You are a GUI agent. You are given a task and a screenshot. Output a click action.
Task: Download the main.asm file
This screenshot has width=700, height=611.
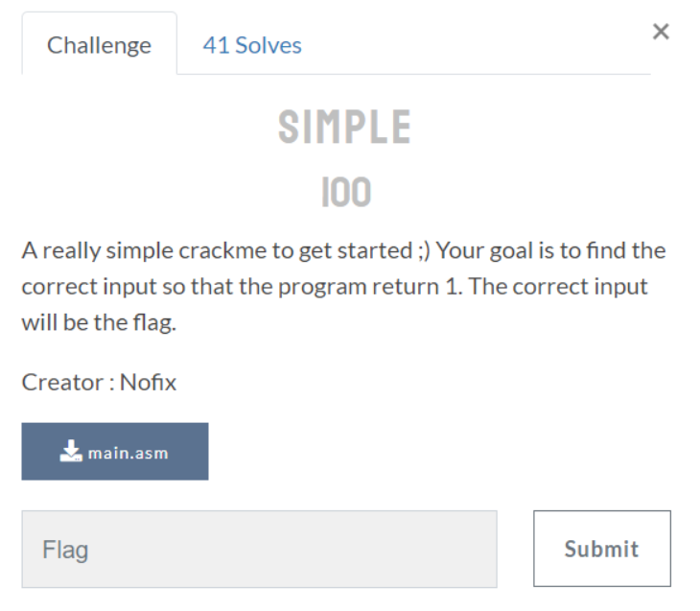[x=115, y=452]
